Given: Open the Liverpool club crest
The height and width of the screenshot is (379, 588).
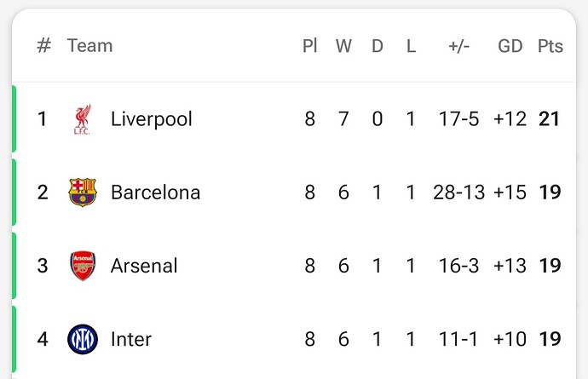Looking at the screenshot, I should pos(83,119).
